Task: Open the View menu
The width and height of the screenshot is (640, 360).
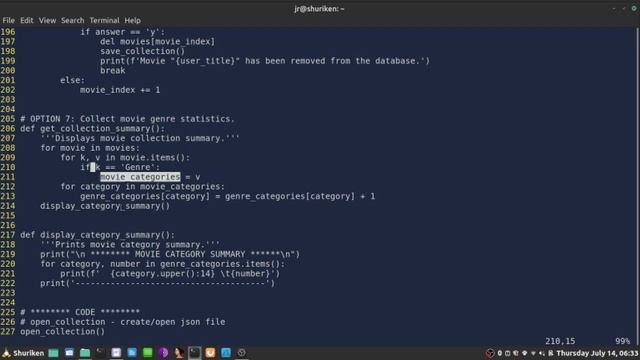Action: coord(47,20)
